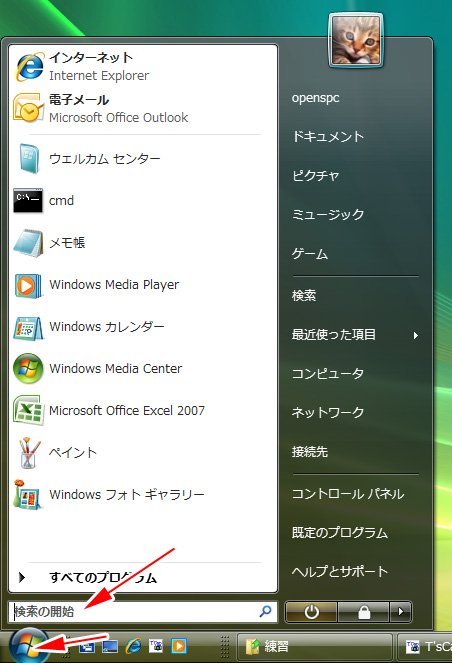Expand すべてのプログラム all programs list
This screenshot has height=663, width=452.
pyautogui.click(x=144, y=577)
